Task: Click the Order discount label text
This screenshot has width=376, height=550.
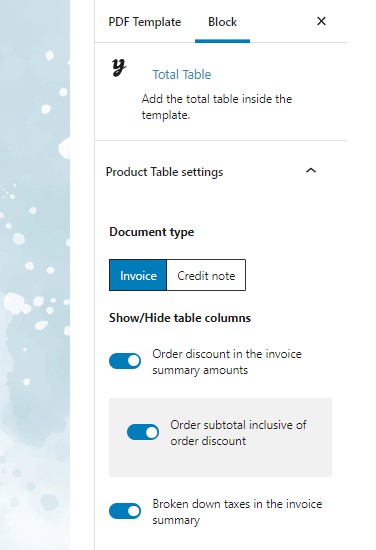Action: click(227, 362)
